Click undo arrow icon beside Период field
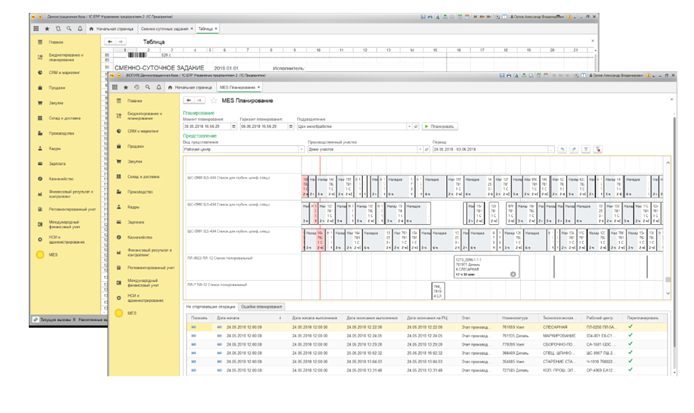Screen dimensions: 694x413 [562, 150]
